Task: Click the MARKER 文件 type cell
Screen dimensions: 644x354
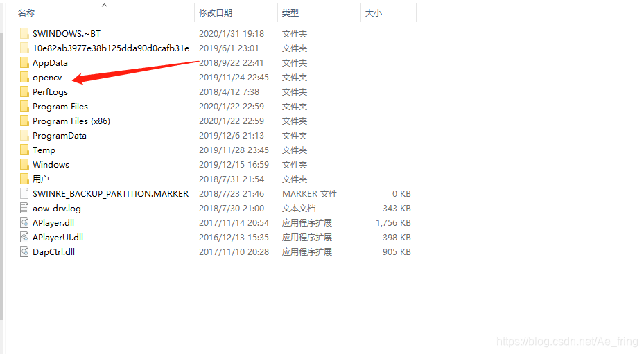Action: [309, 193]
